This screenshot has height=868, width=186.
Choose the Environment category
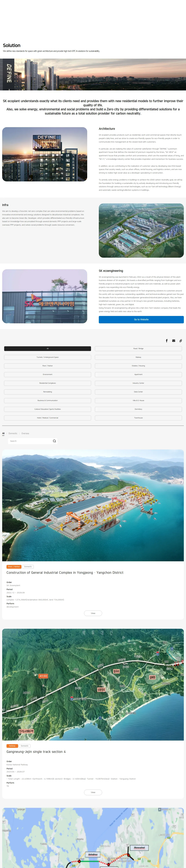tap(48, 374)
